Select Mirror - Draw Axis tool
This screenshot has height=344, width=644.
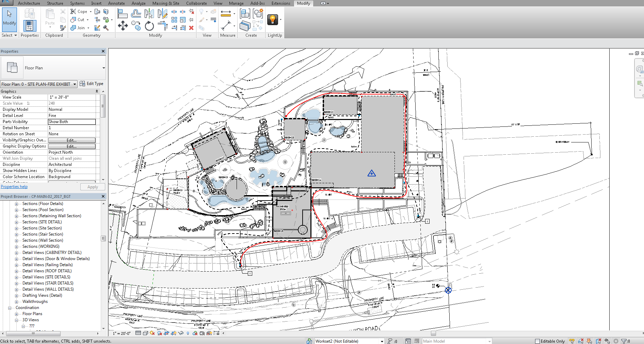click(162, 14)
